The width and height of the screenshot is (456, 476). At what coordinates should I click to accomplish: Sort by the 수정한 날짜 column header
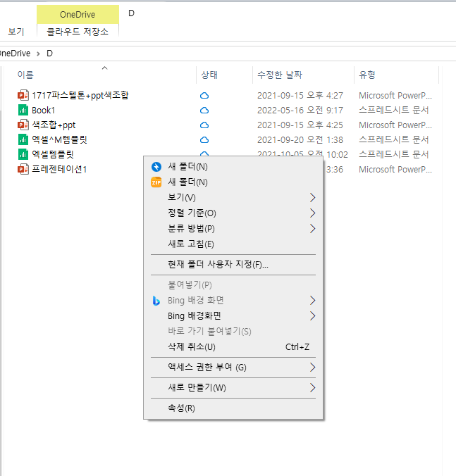pyautogui.click(x=280, y=75)
